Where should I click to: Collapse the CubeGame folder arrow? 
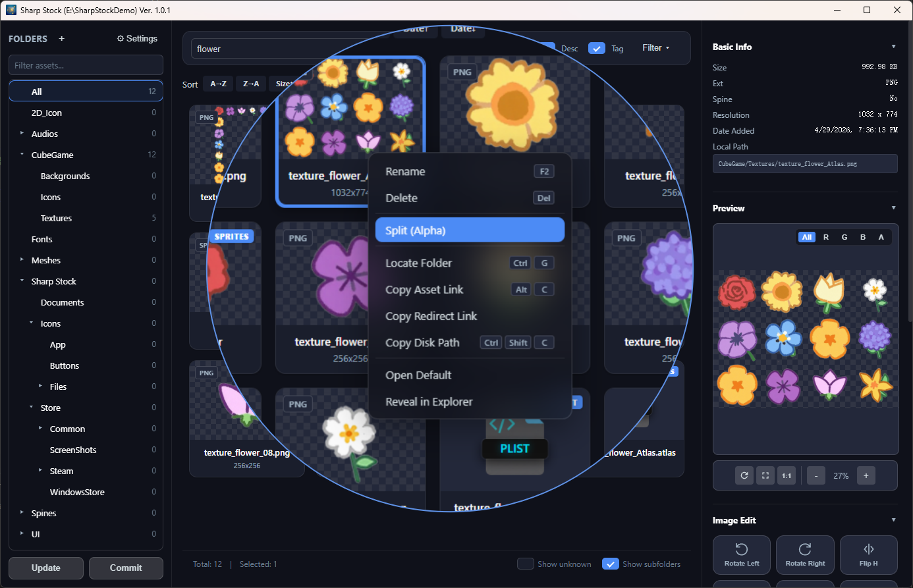pyautogui.click(x=22, y=155)
